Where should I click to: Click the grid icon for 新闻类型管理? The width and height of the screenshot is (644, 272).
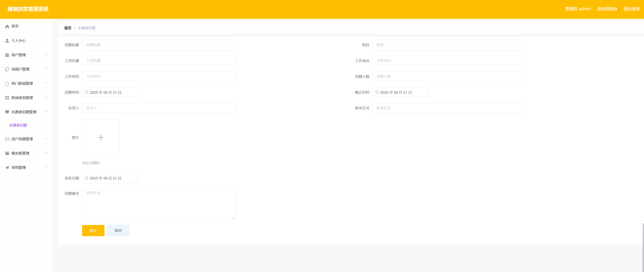(7, 98)
